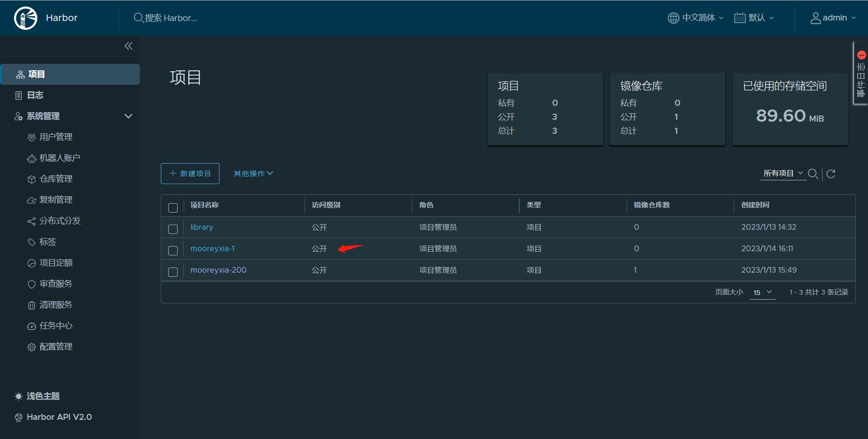This screenshot has height=439, width=868.
Task: Click the 2023/1/14 16:11 timestamp
Action: click(767, 248)
